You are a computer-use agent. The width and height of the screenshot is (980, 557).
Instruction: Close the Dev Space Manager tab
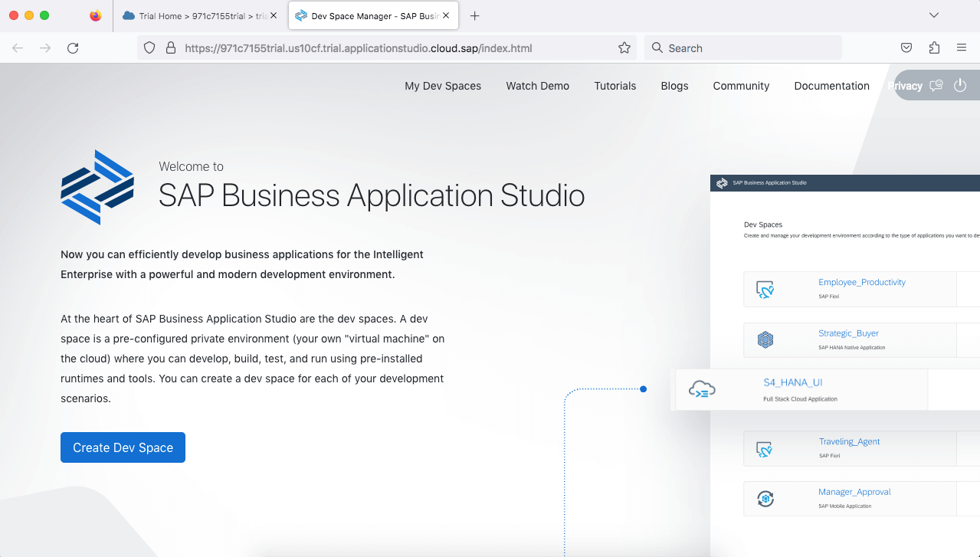447,15
